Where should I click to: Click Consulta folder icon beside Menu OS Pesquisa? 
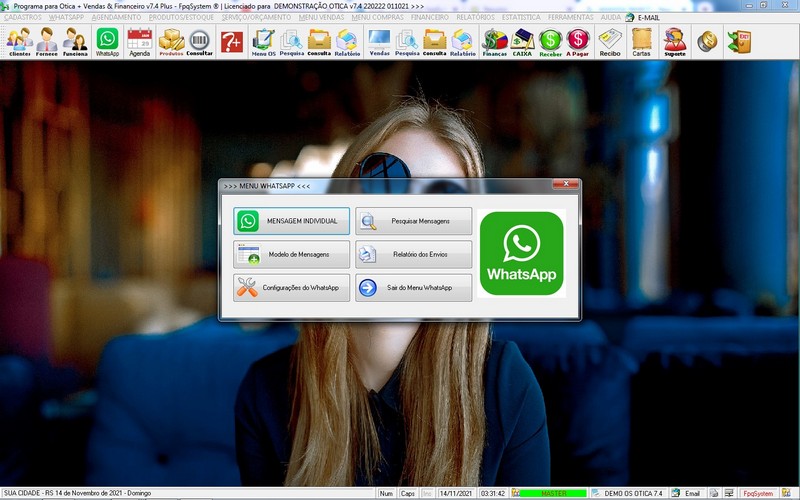click(x=319, y=42)
